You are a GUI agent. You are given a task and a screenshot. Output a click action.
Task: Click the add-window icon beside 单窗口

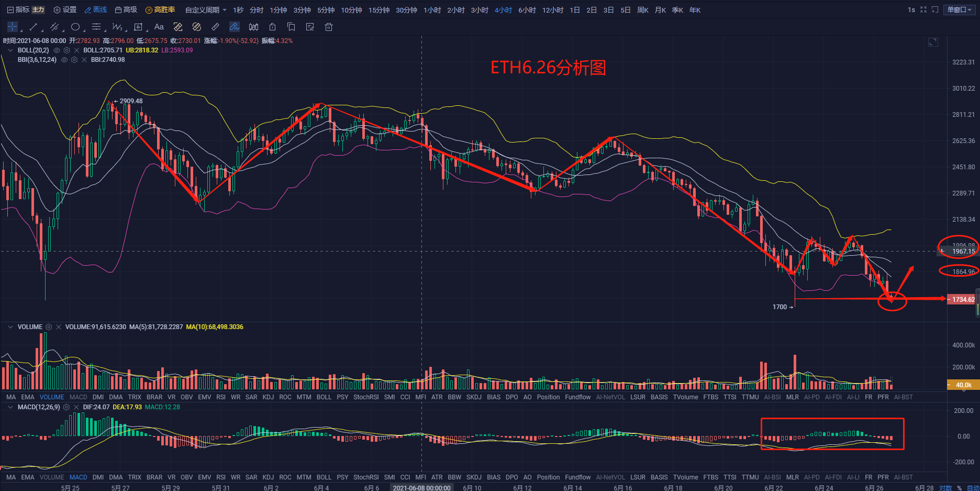tap(935, 10)
